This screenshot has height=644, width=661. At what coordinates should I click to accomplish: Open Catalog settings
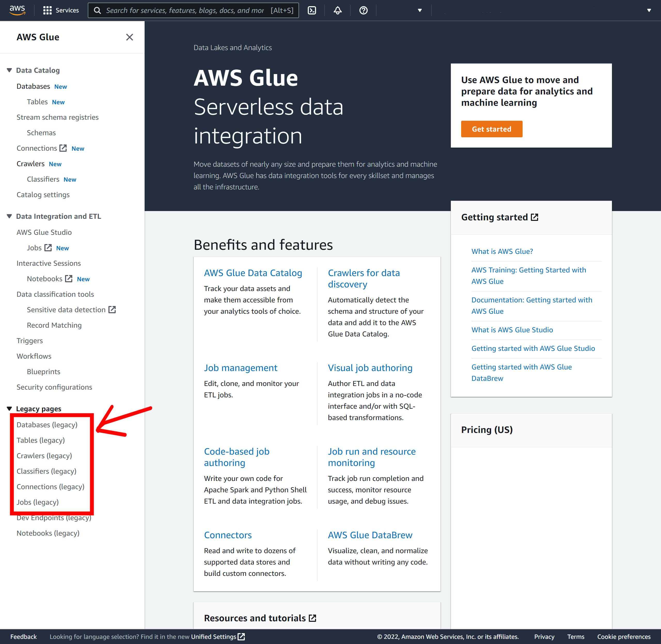coord(43,195)
